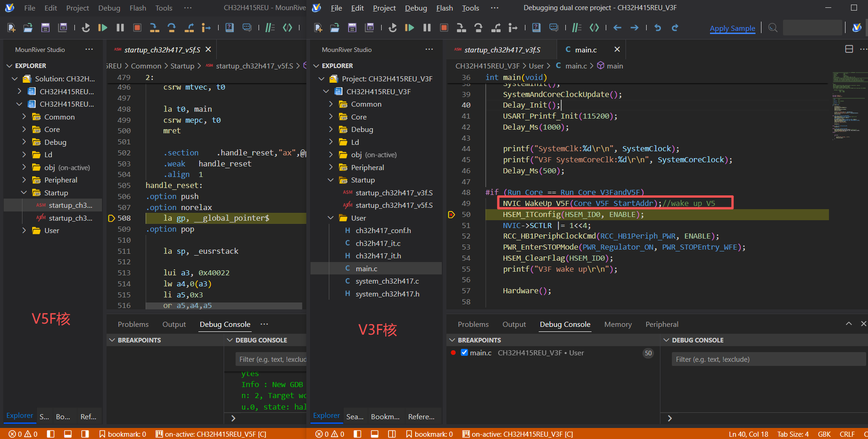Click undo icon in V3F toolbar

coord(658,28)
